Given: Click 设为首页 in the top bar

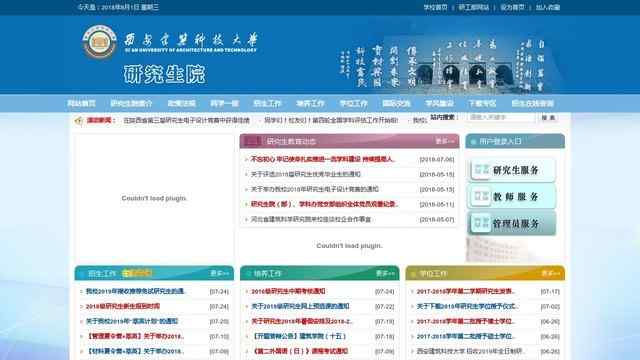Looking at the screenshot, I should tap(512, 7).
